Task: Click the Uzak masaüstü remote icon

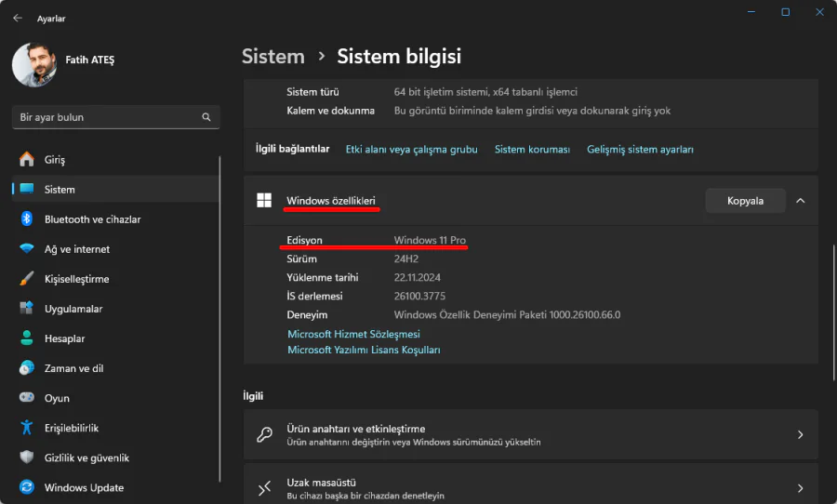Action: [x=264, y=488]
